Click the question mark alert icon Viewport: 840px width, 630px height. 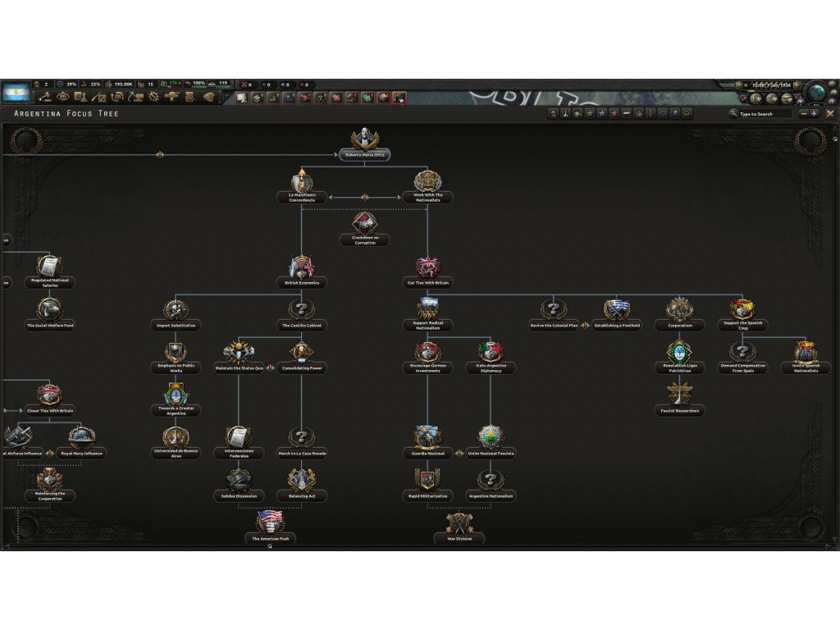pos(321,98)
